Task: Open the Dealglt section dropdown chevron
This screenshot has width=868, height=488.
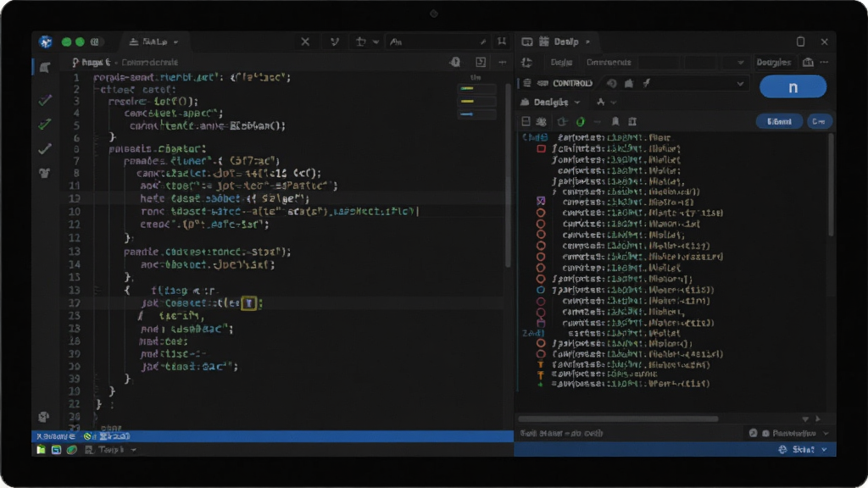Action: tap(577, 103)
